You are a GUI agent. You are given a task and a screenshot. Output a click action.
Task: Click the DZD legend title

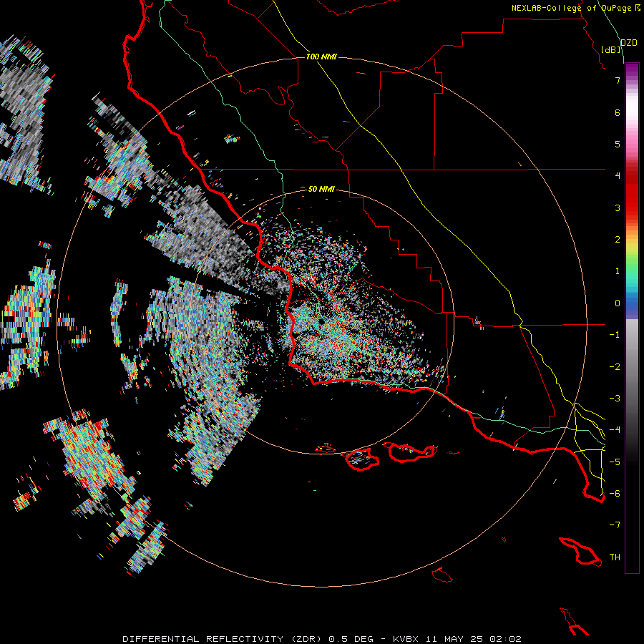629,43
